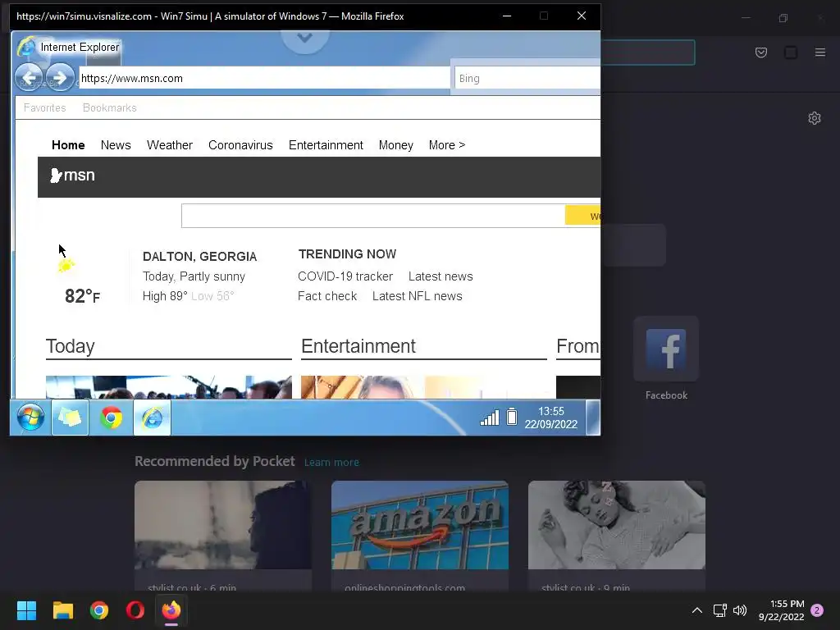
Task: Open the volume speaker tray icon
Action: pos(740,610)
